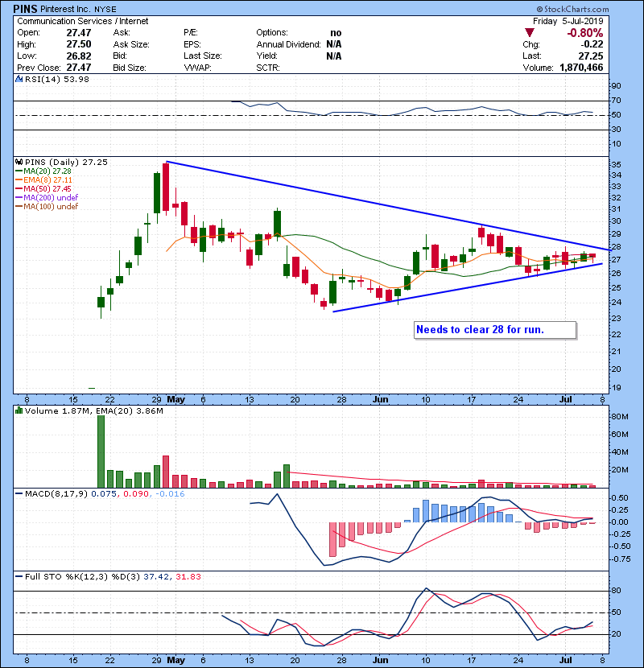The image size is (644, 668).
Task: Click the RSI value 53.98
Action: 75,79
